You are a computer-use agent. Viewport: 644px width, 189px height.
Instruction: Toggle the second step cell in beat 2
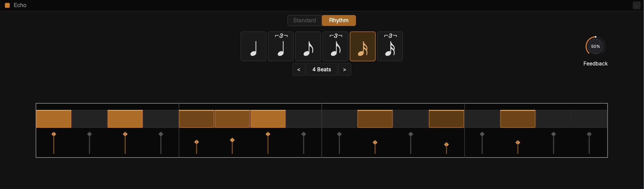tap(232, 119)
